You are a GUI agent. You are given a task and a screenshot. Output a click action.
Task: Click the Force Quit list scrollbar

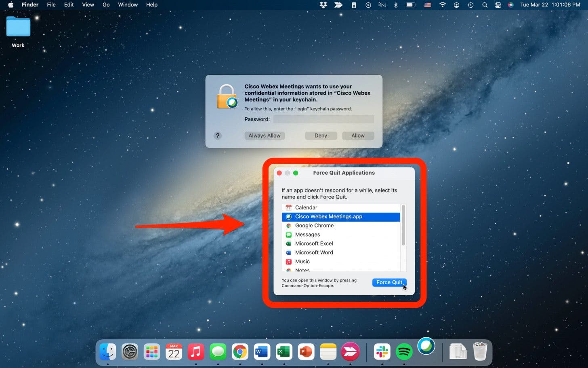[x=403, y=225]
